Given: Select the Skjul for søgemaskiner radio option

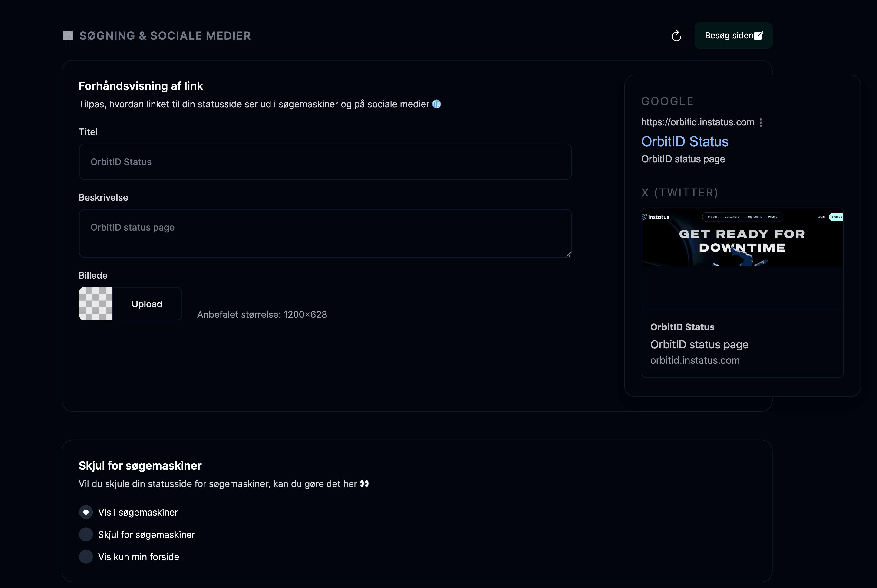Looking at the screenshot, I should tap(86, 534).
